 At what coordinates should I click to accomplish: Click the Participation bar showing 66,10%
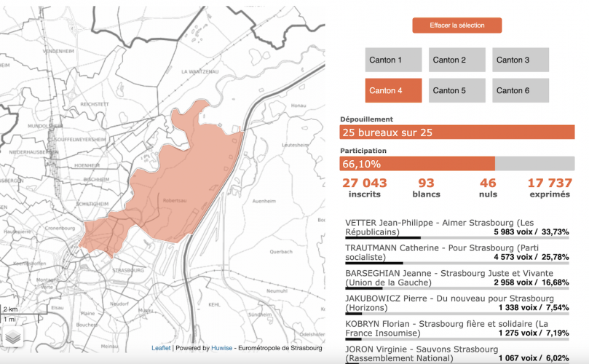[x=456, y=164]
